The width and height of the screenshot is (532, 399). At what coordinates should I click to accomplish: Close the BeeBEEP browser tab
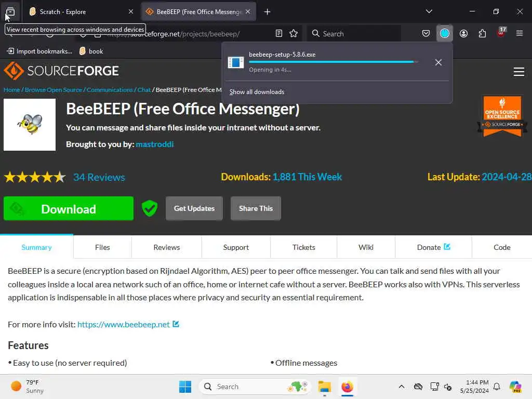[x=248, y=12]
